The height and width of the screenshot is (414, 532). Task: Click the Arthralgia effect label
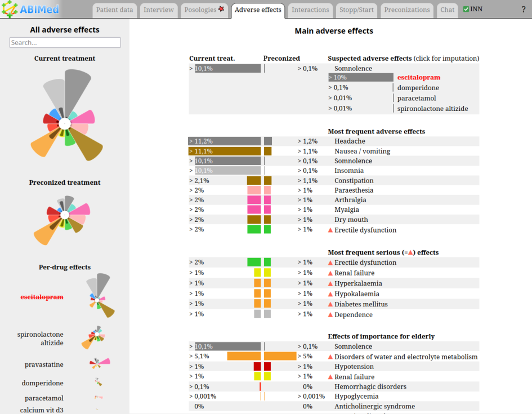(350, 200)
